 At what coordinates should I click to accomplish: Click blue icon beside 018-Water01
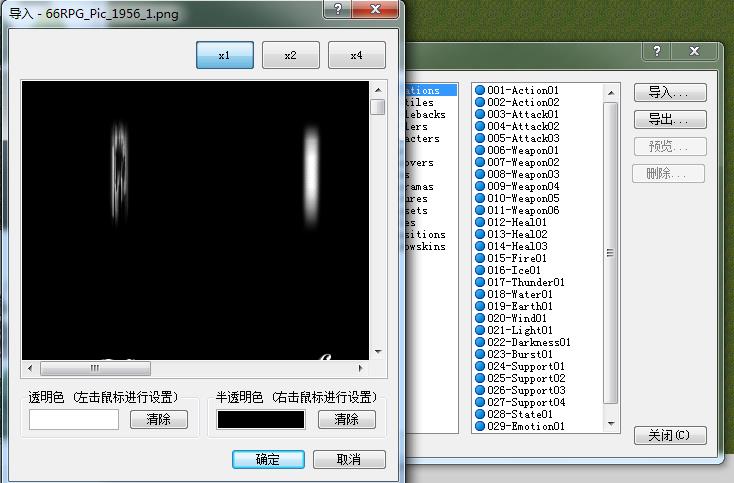(x=480, y=294)
